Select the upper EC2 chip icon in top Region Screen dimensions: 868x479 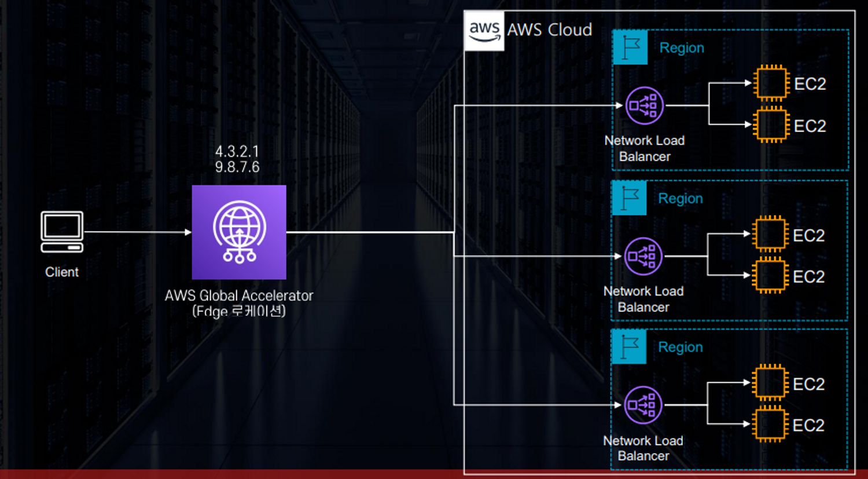coord(771,83)
